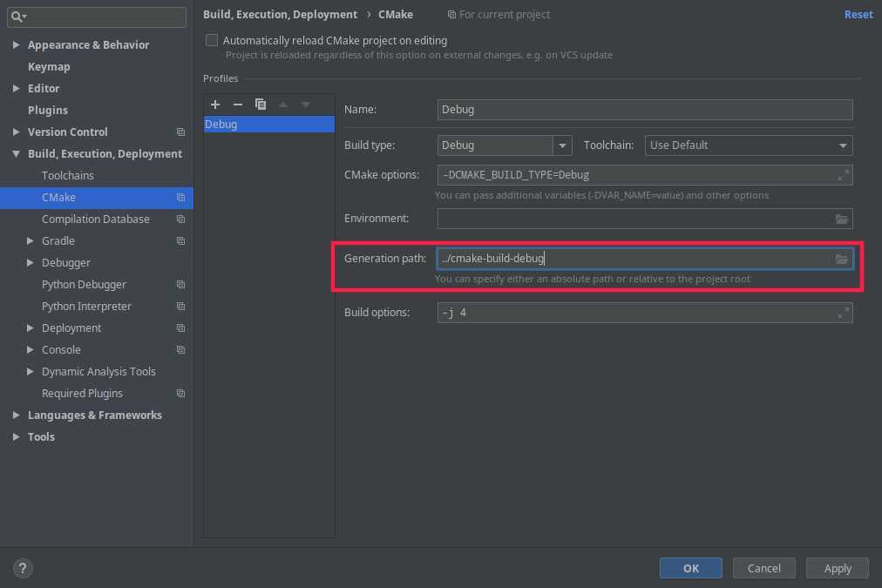882x588 pixels.
Task: Expand Appearance & Behavior section
Action: click(16, 45)
